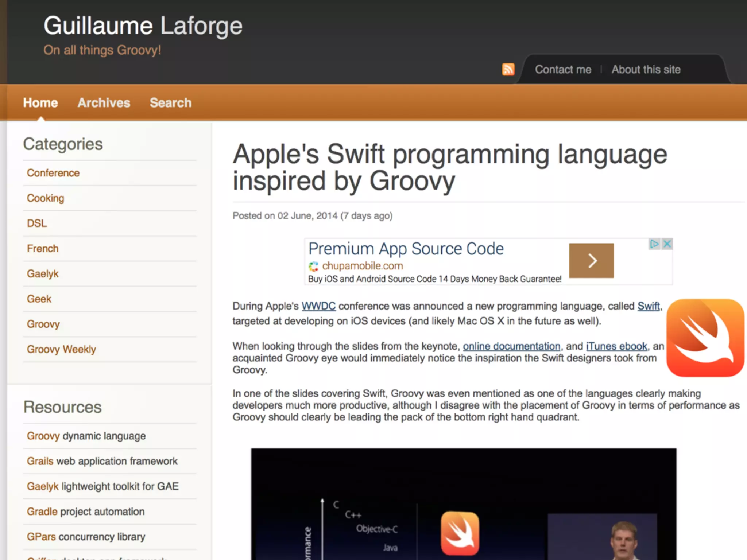The height and width of the screenshot is (560, 747).
Task: Close the ad with X icon
Action: (667, 244)
